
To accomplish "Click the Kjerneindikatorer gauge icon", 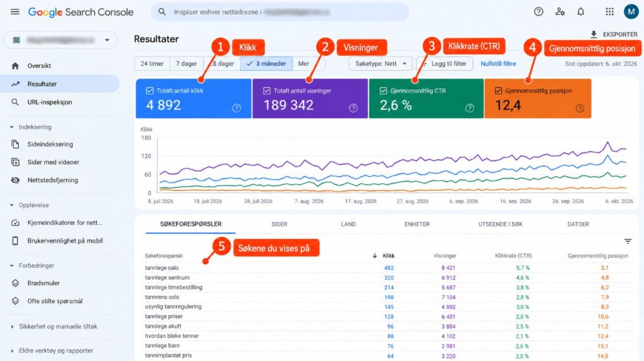I will pyautogui.click(x=15, y=223).
